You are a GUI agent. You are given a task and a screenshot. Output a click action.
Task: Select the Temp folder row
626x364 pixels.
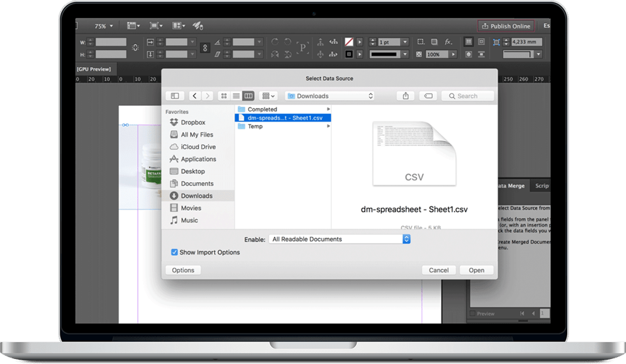tap(283, 126)
